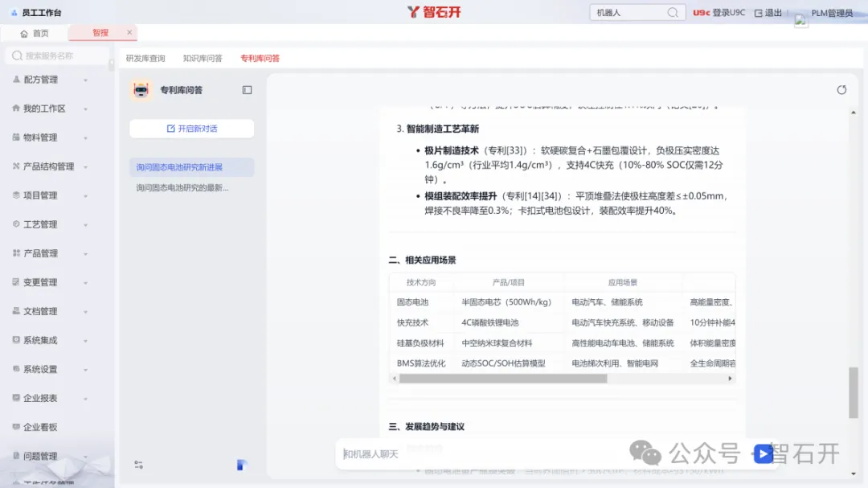The width and height of the screenshot is (868, 488).
Task: Collapse the chat sidebar panel icon
Action: [x=247, y=90]
